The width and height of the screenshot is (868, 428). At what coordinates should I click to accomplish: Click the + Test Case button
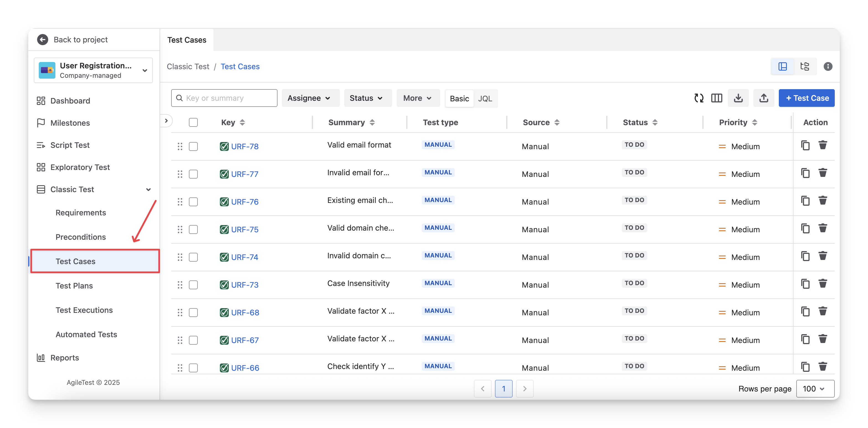click(x=806, y=98)
